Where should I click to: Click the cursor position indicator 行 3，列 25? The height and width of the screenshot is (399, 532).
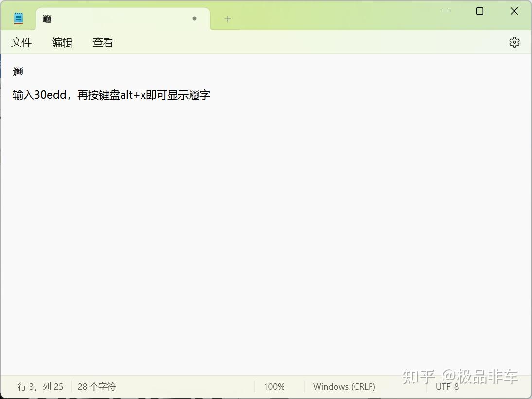(40, 386)
